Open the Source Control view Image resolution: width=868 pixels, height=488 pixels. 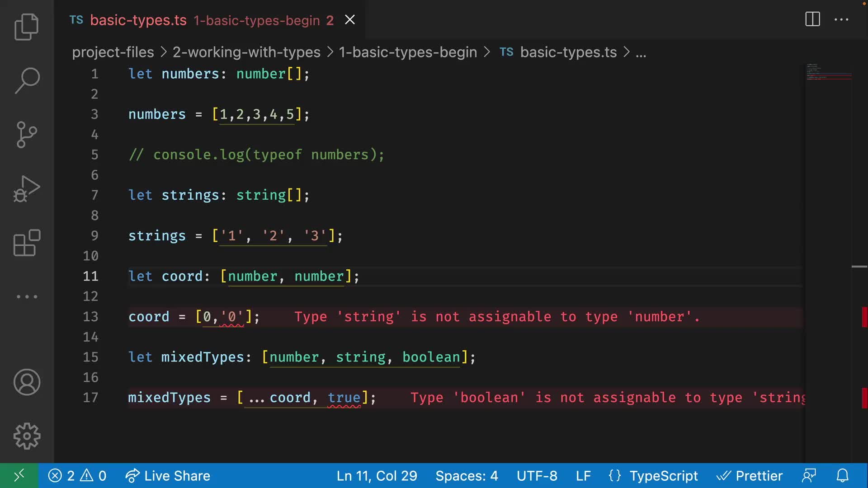pos(27,135)
